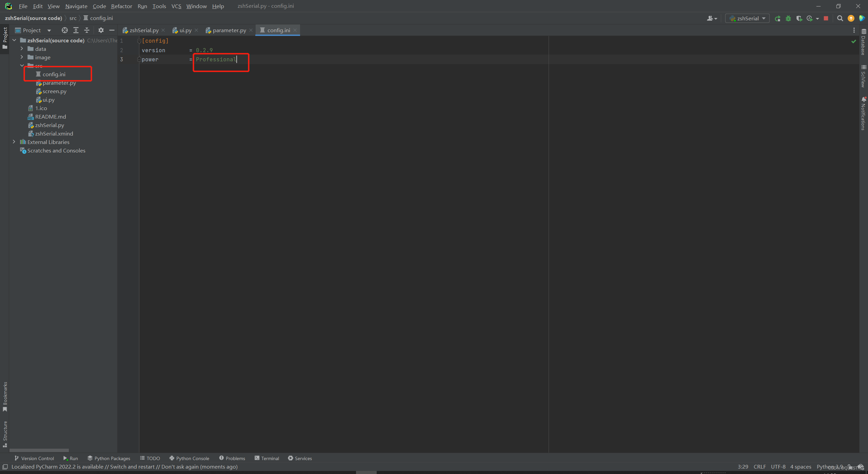Image resolution: width=868 pixels, height=474 pixels.
Task: Open the zshSerial run configuration dropdown
Action: [747, 19]
